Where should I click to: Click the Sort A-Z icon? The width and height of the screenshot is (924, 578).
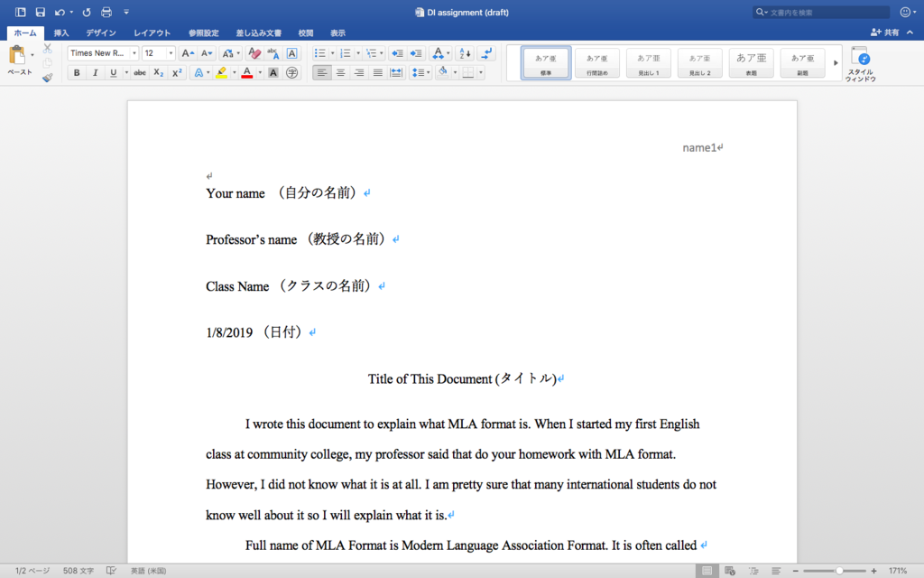click(x=464, y=53)
